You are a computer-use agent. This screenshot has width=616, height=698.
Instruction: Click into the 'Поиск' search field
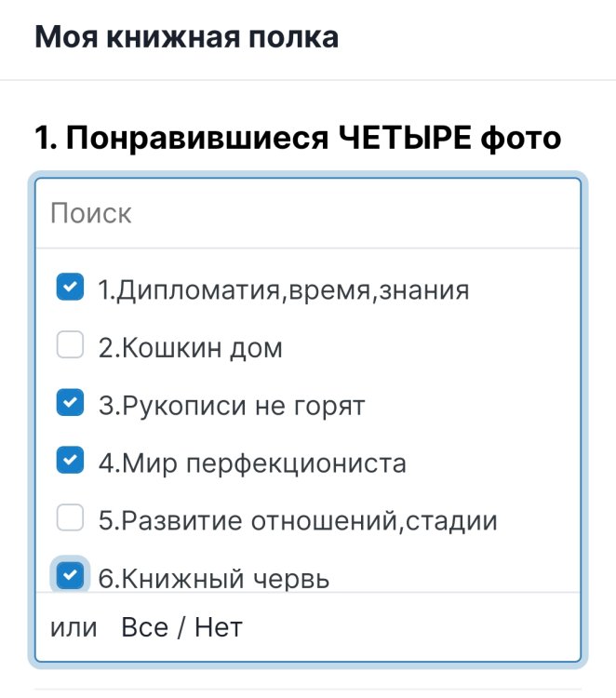(x=307, y=214)
